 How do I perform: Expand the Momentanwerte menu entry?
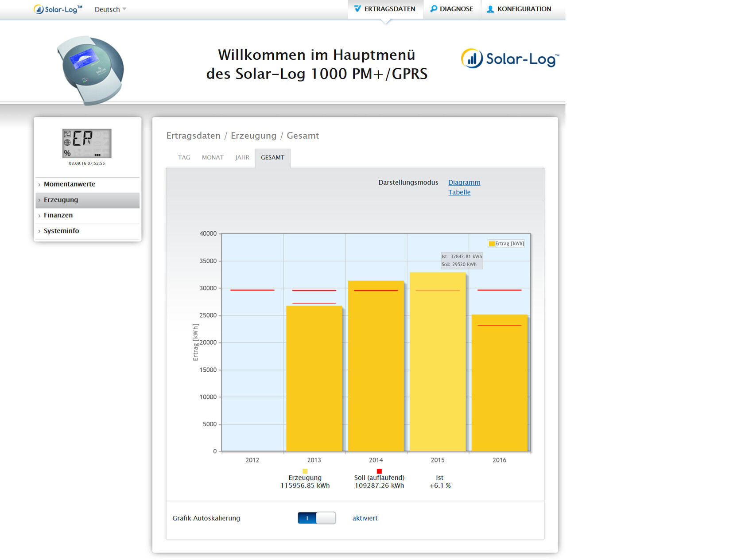(x=70, y=184)
